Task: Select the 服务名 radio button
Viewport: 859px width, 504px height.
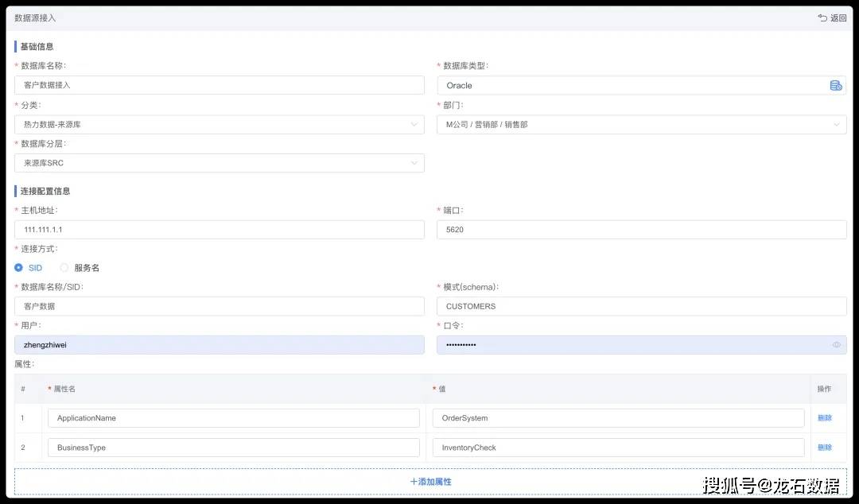Action: tap(64, 268)
